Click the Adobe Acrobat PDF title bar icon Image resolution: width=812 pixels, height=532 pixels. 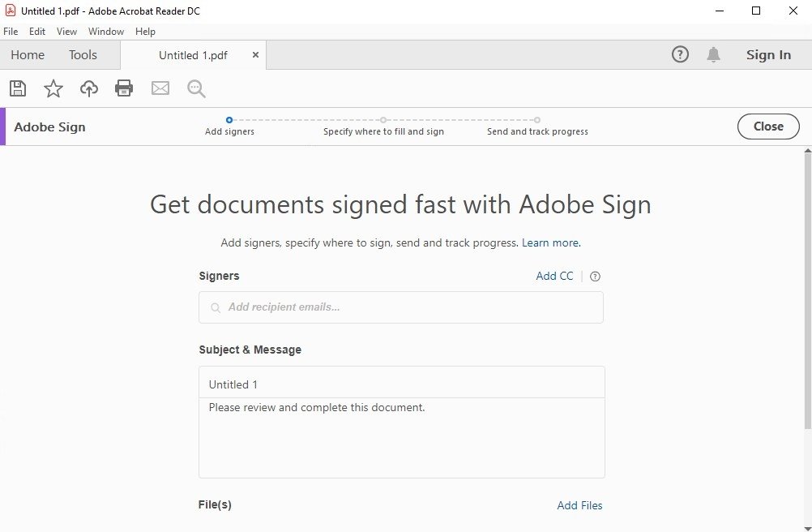[10, 11]
